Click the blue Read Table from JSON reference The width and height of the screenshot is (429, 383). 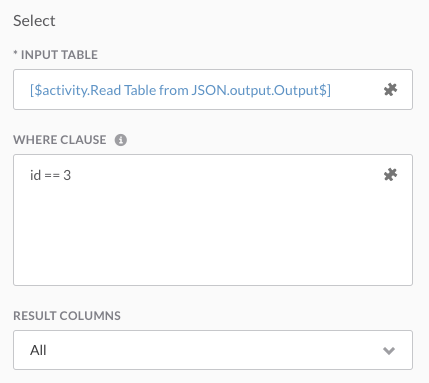[180, 90]
